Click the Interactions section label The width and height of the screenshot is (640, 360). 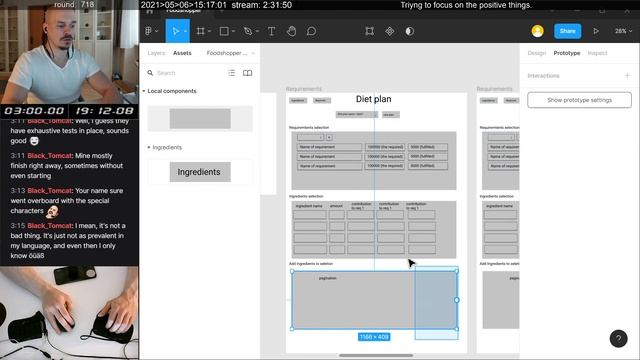click(543, 76)
